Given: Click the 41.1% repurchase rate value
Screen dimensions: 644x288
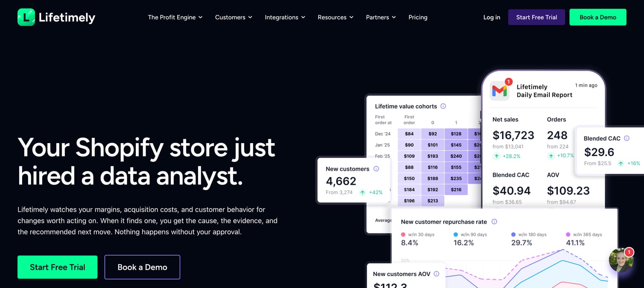Looking at the screenshot, I should (575, 243).
